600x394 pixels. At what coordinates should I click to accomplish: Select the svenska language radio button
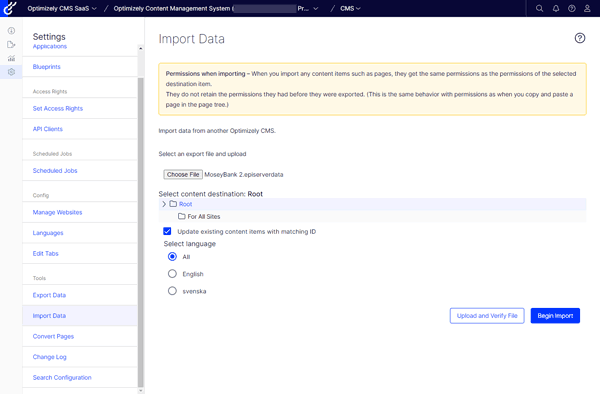pyautogui.click(x=172, y=291)
